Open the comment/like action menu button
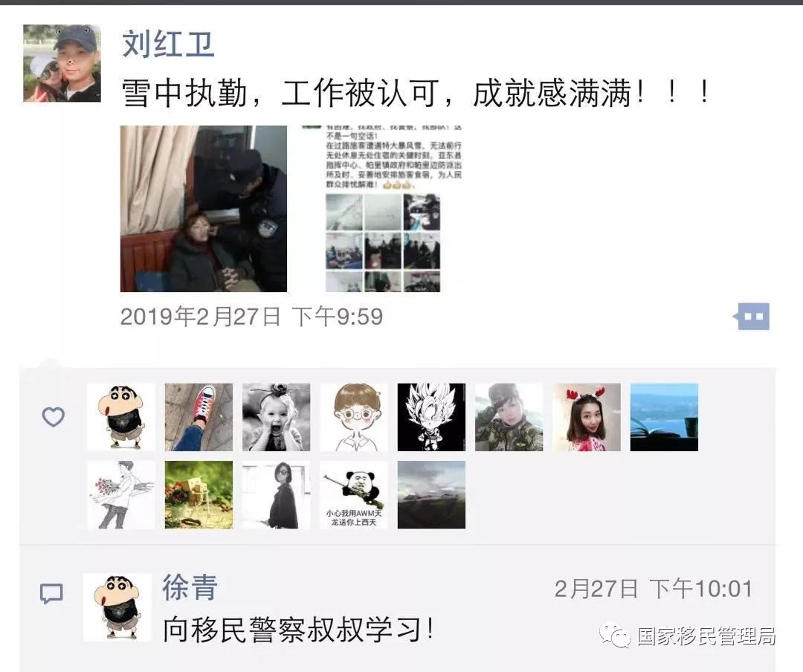The height and width of the screenshot is (672, 803). [x=752, y=317]
